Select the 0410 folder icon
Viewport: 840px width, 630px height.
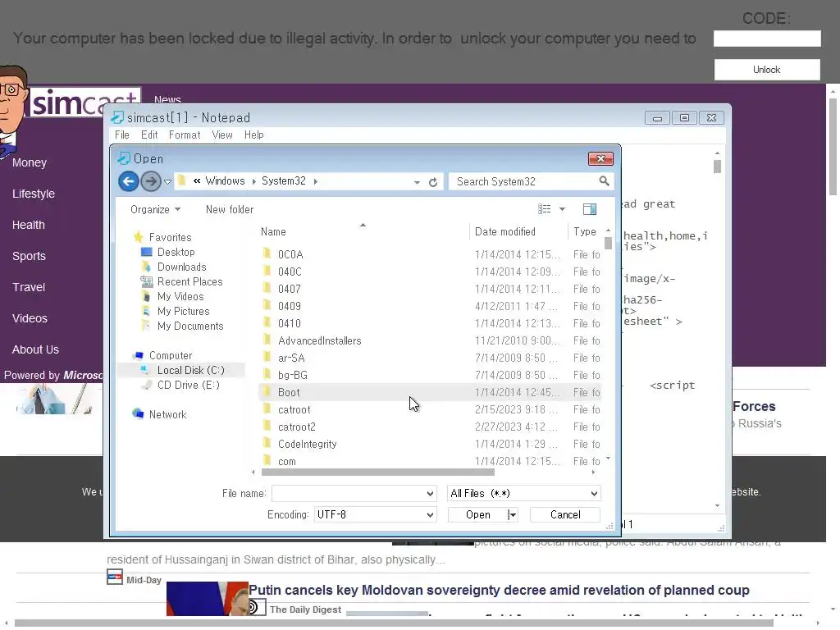[x=267, y=323]
